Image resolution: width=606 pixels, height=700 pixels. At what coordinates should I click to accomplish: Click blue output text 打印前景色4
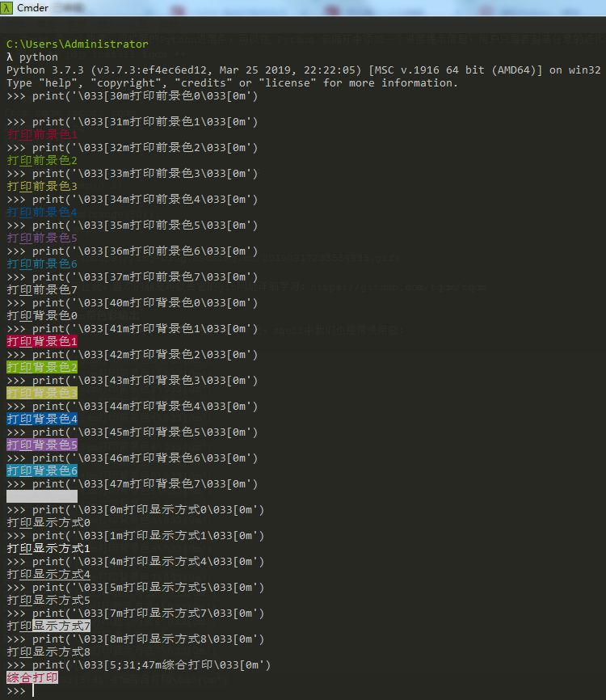point(42,213)
